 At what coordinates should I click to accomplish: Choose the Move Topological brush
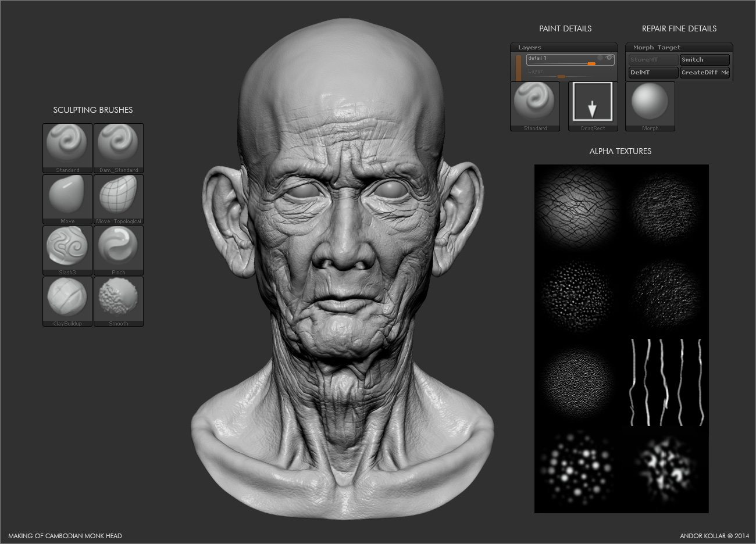point(119,199)
